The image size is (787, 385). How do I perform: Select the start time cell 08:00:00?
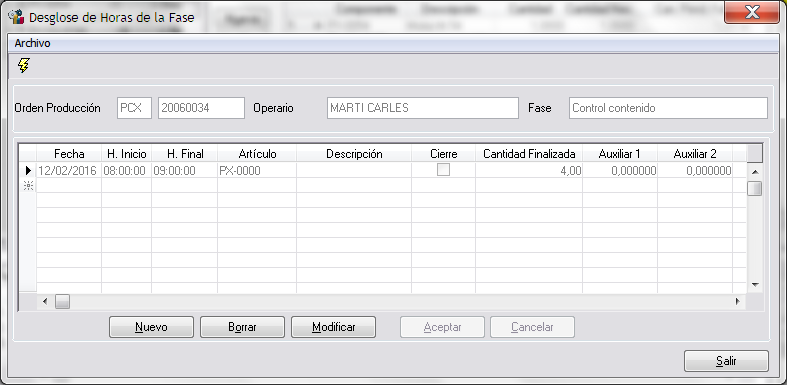127,171
